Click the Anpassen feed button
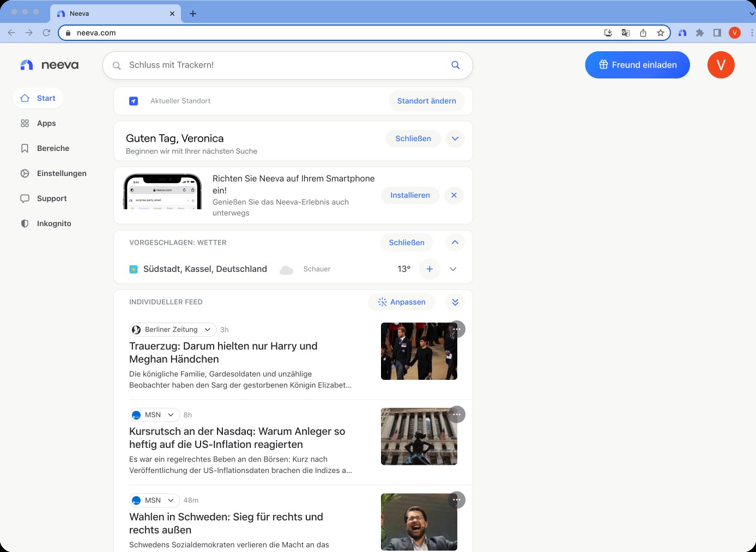The height and width of the screenshot is (552, 756). (401, 302)
